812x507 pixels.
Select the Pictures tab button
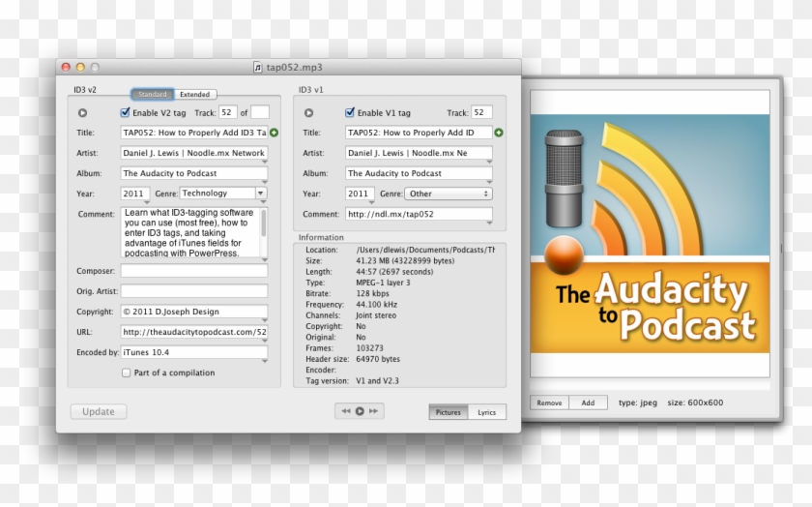point(448,412)
